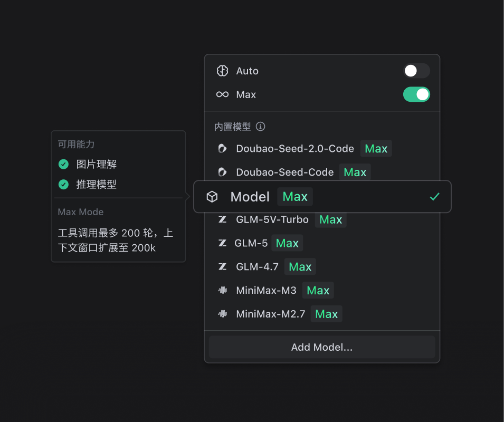Click the Max badge next to Doubao-Seed-Code
The image size is (504, 422).
pyautogui.click(x=355, y=172)
